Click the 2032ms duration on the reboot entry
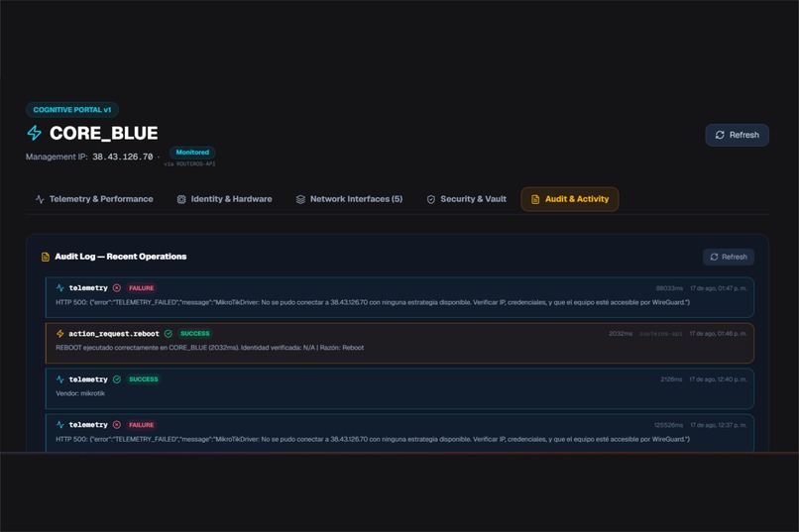This screenshot has height=532, width=799. tap(621, 334)
